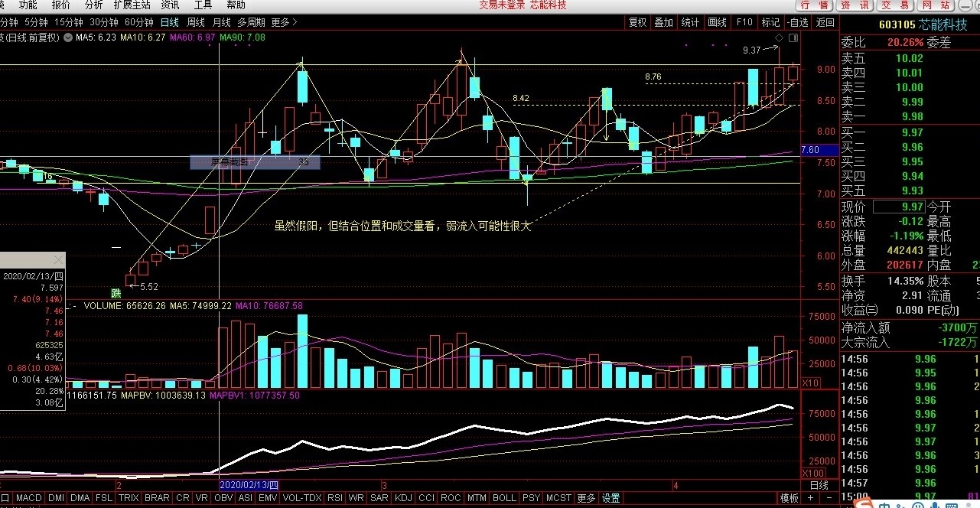This screenshot has width=980, height=508.
Task: Expand the 自选 dropdown in toolbar
Action: [x=797, y=22]
